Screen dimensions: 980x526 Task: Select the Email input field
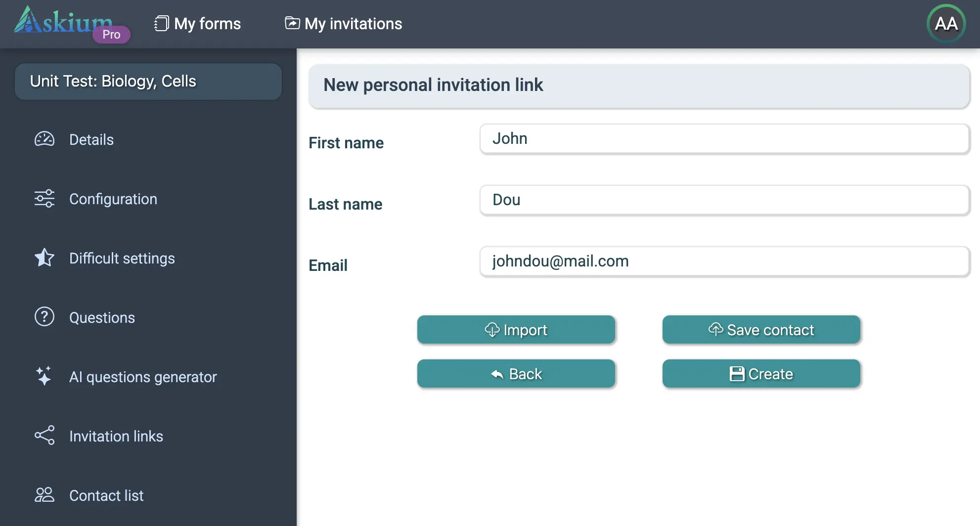click(x=724, y=262)
